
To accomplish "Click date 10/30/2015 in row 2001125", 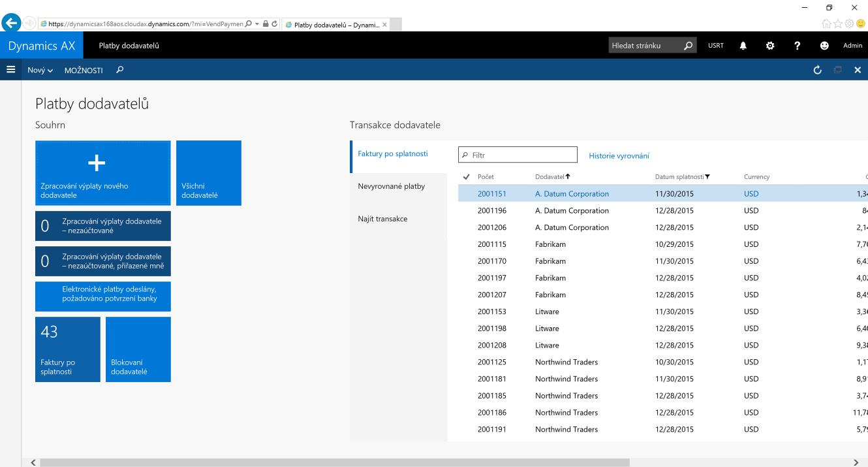I will [674, 362].
